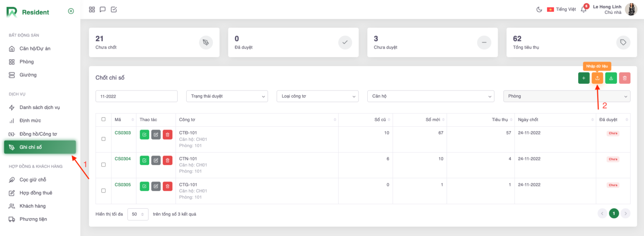The width and height of the screenshot is (644, 236).
Task: Check the select-all header checkbox
Action: (104, 119)
